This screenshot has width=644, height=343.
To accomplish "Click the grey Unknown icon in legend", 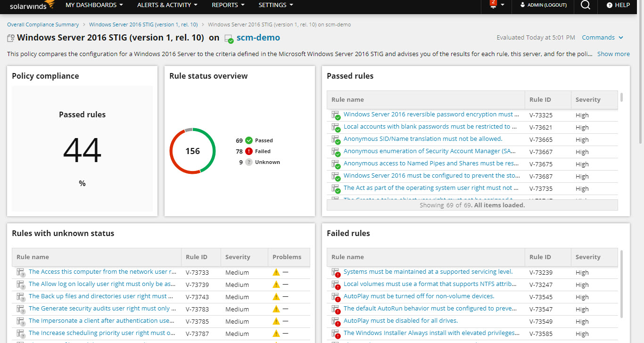I will point(249,162).
